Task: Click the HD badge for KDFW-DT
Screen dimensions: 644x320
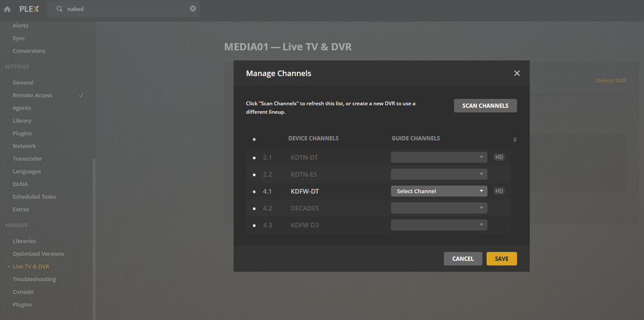Action: (499, 190)
